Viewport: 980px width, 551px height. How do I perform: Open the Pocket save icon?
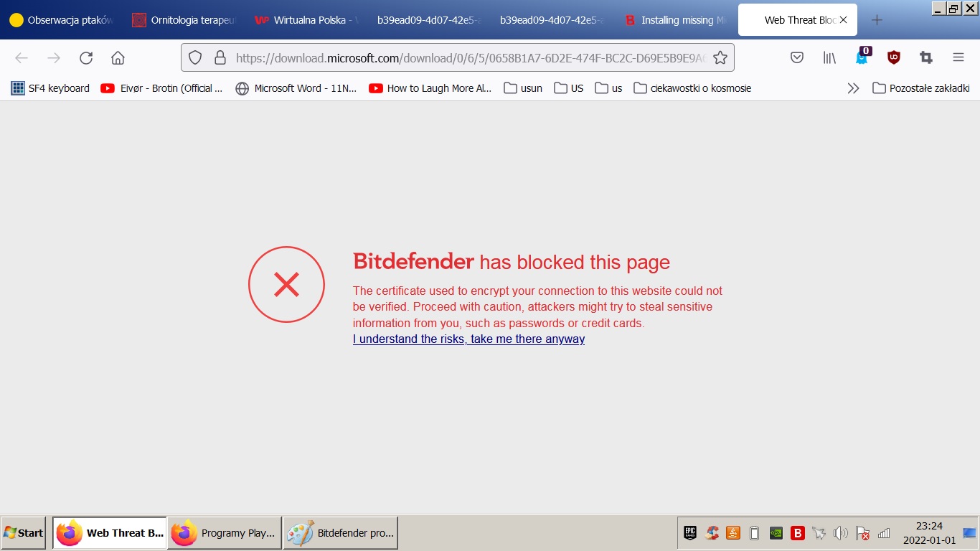(x=797, y=58)
